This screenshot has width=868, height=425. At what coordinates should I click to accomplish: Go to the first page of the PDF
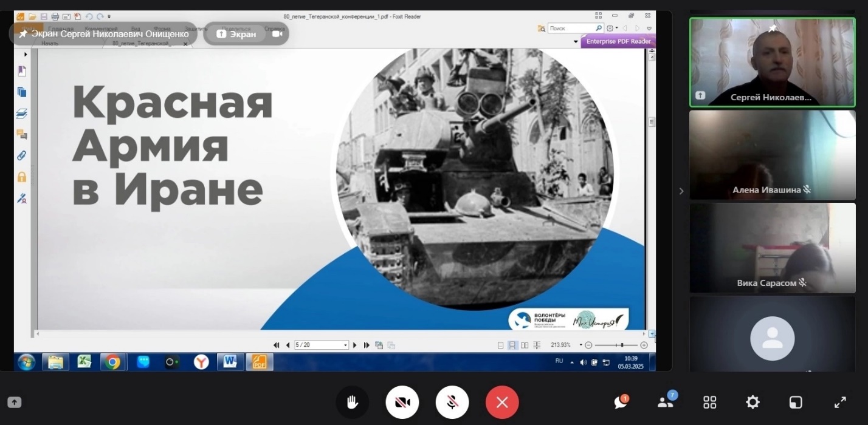[x=277, y=345]
